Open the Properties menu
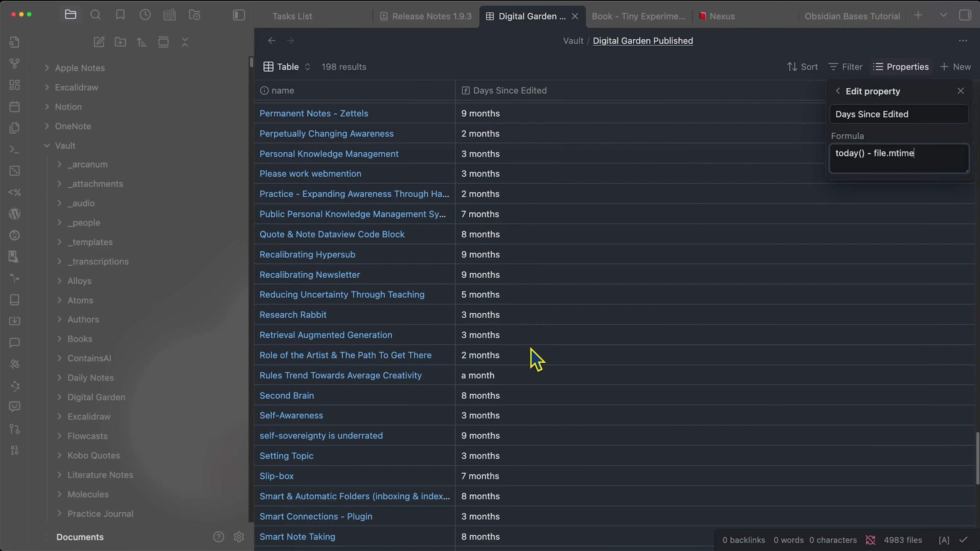 pyautogui.click(x=901, y=67)
